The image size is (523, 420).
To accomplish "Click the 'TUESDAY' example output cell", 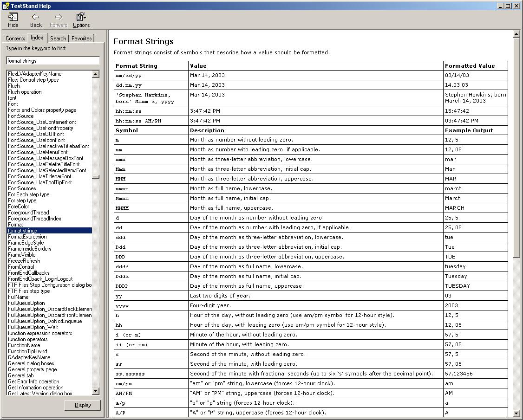I will pyautogui.click(x=476, y=286).
